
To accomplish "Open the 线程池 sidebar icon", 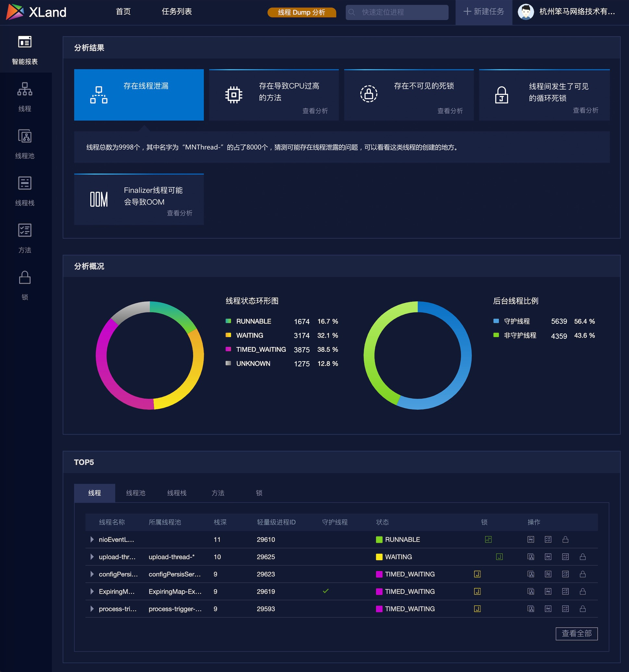I will point(25,136).
